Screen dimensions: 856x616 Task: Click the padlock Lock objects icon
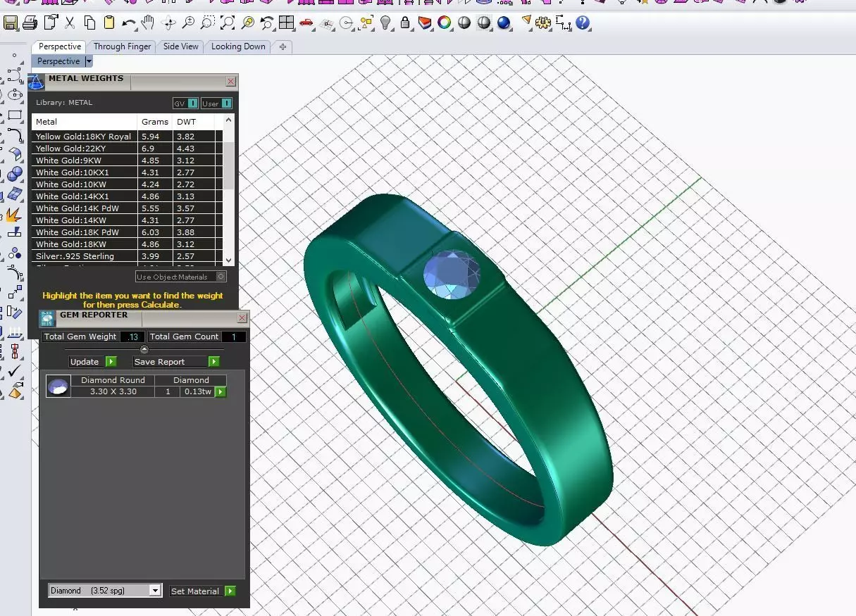click(x=405, y=23)
